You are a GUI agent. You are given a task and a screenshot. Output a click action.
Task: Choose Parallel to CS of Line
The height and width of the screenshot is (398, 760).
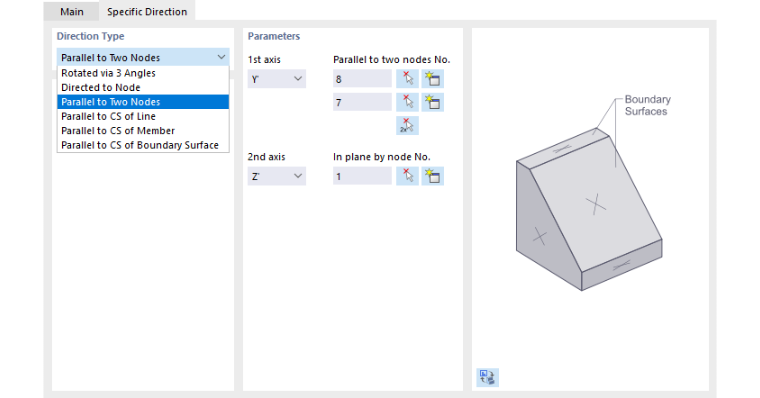[143, 116]
